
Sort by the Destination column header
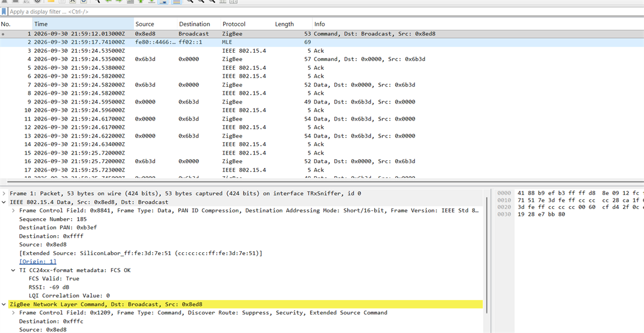[x=199, y=24]
